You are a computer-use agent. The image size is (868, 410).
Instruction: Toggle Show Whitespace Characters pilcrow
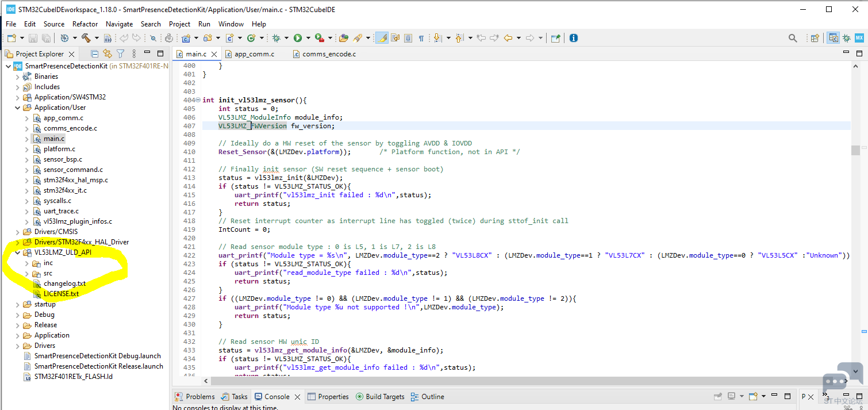[421, 38]
